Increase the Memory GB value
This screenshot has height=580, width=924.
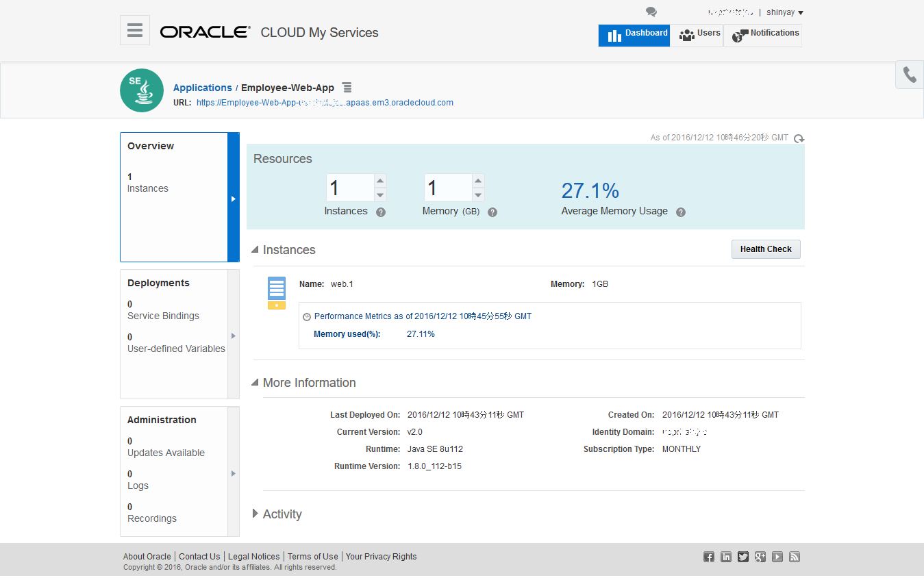[479, 181]
